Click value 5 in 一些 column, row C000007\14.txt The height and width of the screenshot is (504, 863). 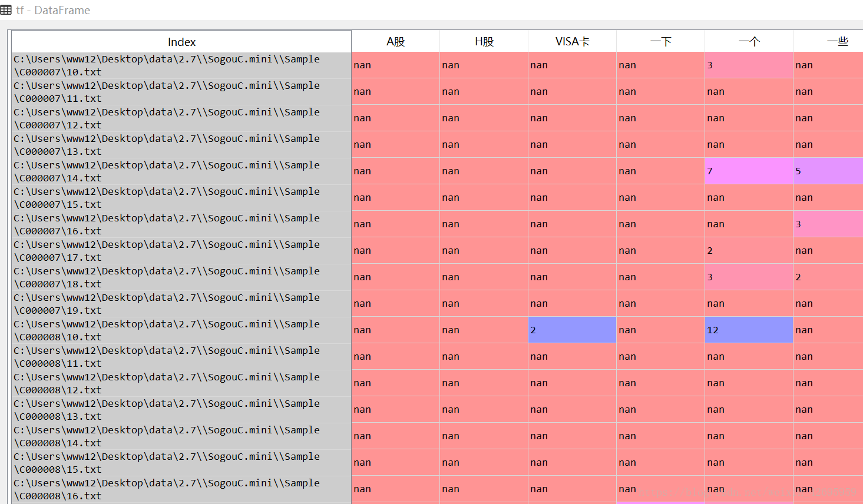[828, 171]
